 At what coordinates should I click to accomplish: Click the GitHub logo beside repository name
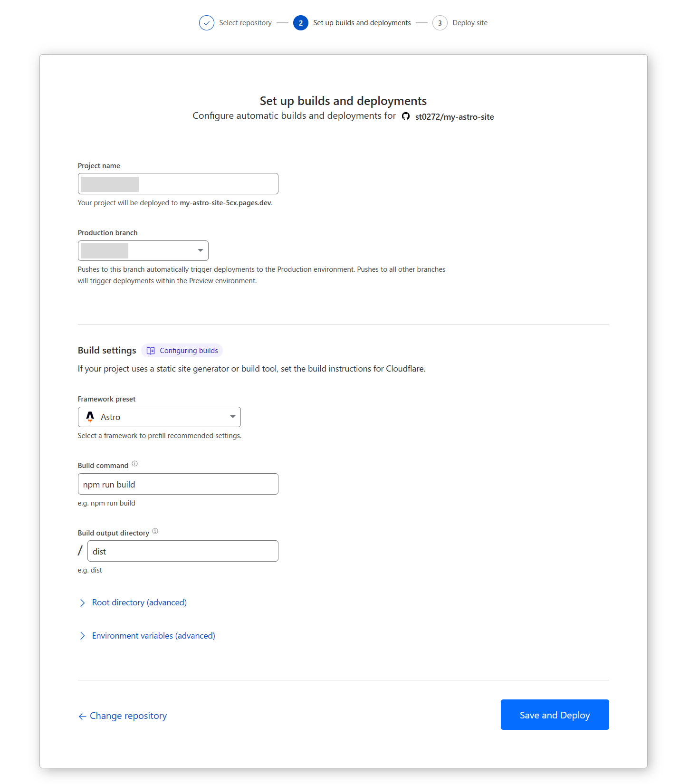click(x=406, y=116)
